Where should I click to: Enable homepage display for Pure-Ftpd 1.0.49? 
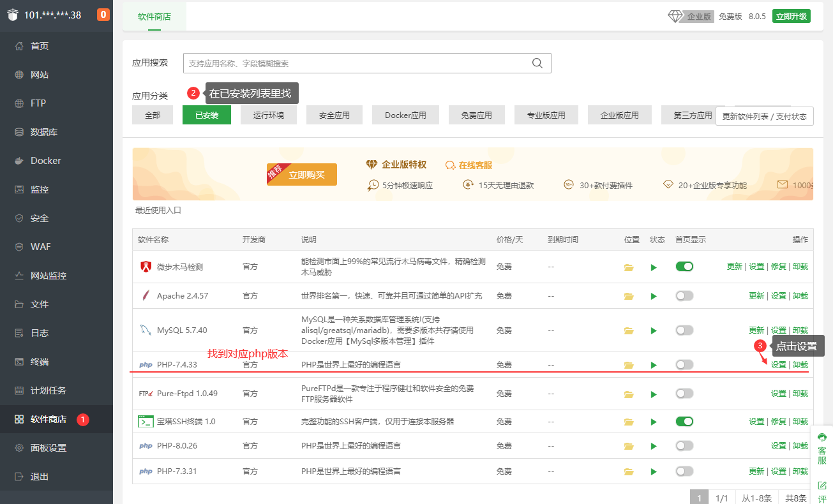point(684,394)
